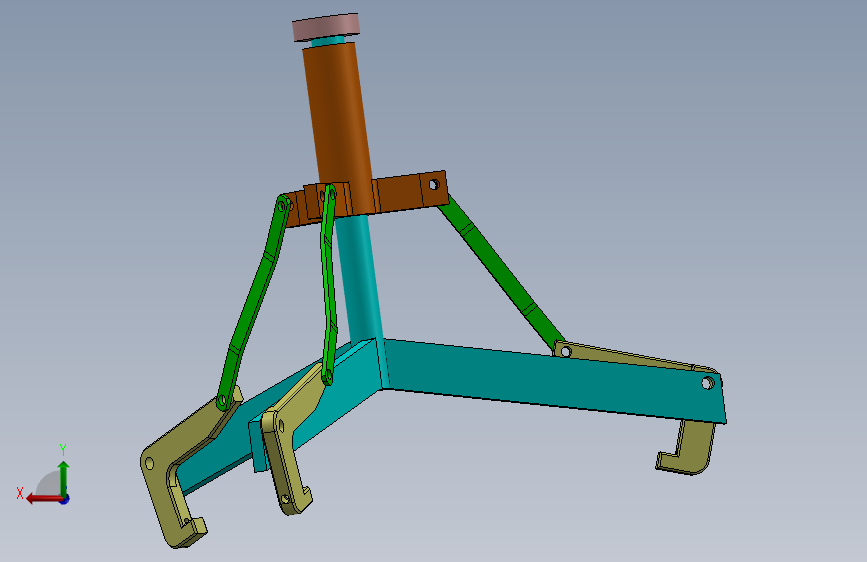
Task: Click the gray plane quadrant of the triad
Action: pos(49,483)
